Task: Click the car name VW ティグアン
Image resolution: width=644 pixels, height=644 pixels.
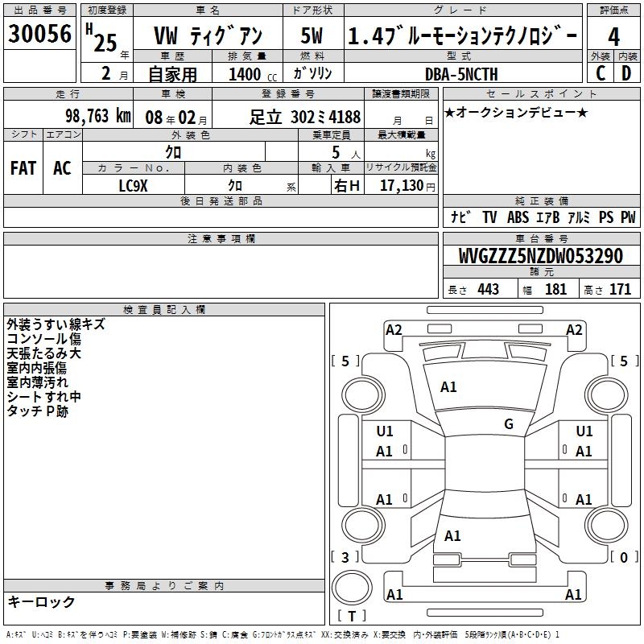Action: [x=208, y=35]
